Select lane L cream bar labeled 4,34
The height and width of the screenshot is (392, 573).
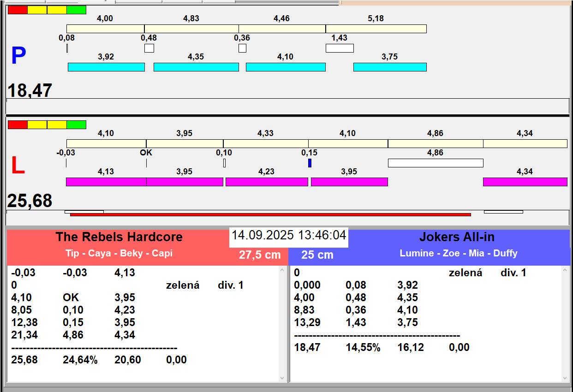tap(525, 143)
